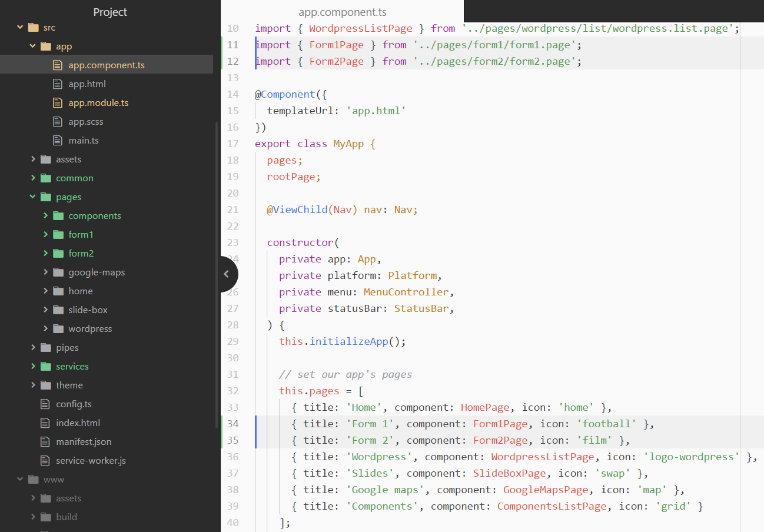Place cursor on 'Form1Page' import on line 11
Screen dimensions: 764x532
point(337,45)
